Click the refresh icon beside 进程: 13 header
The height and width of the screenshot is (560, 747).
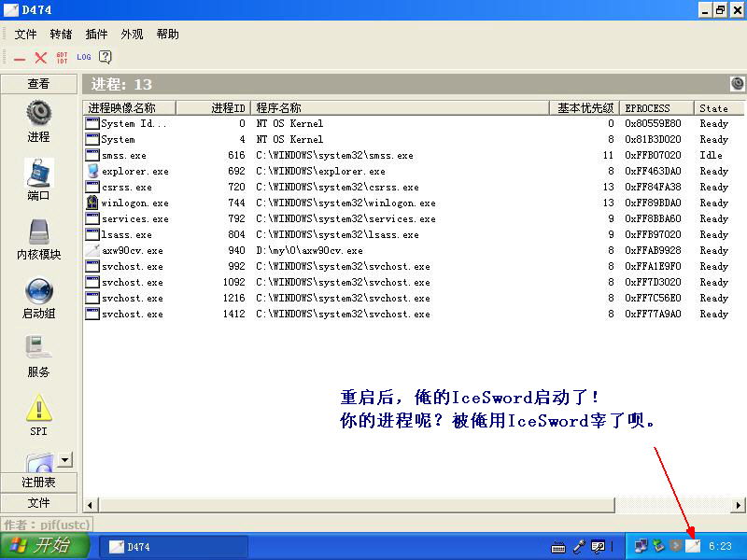point(737,84)
